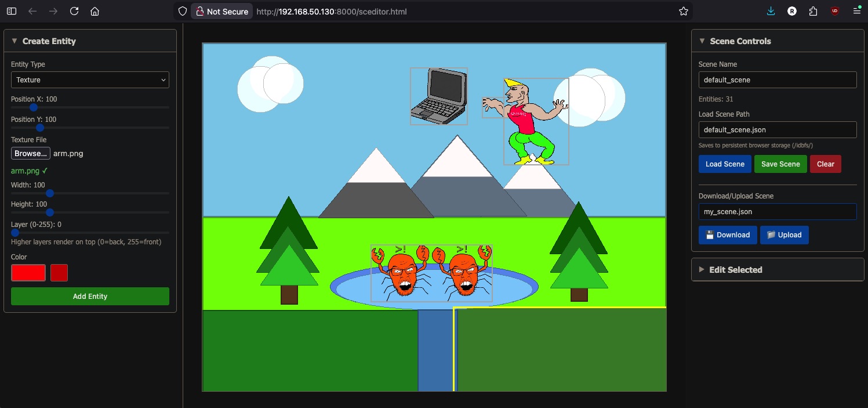Click the Save Scene button
This screenshot has height=408, width=868.
780,164
